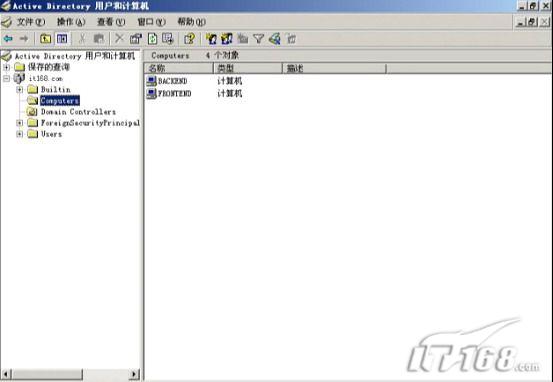Click the Back arrow toolbar icon
This screenshot has width=553, height=382.
click(x=8, y=38)
